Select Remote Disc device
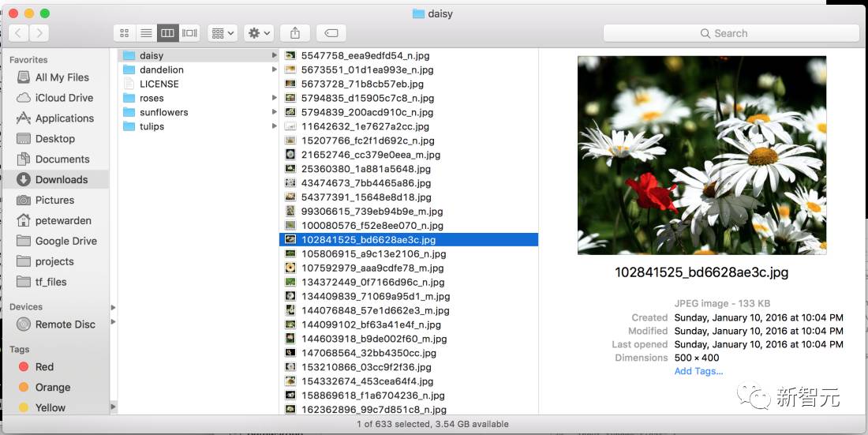This screenshot has width=868, height=435. (56, 324)
